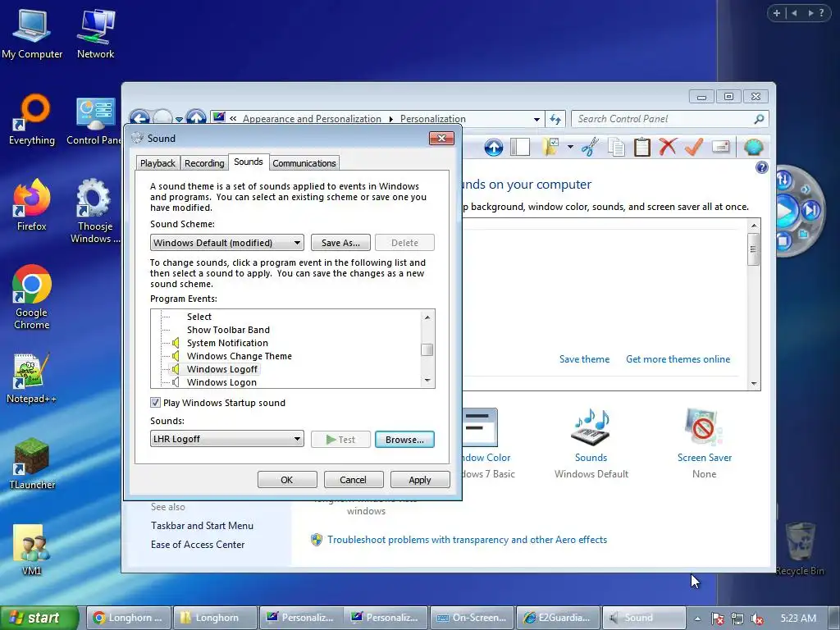Click the muted volume tray icon
Screen dimensions: 840x630
point(756,619)
